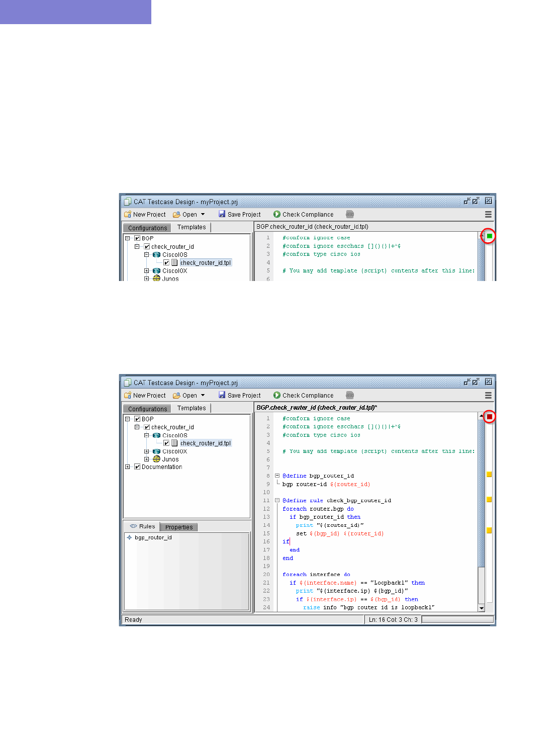
Task: Click the check_router_id.tpl file icon, lower window
Action: pyautogui.click(x=174, y=443)
